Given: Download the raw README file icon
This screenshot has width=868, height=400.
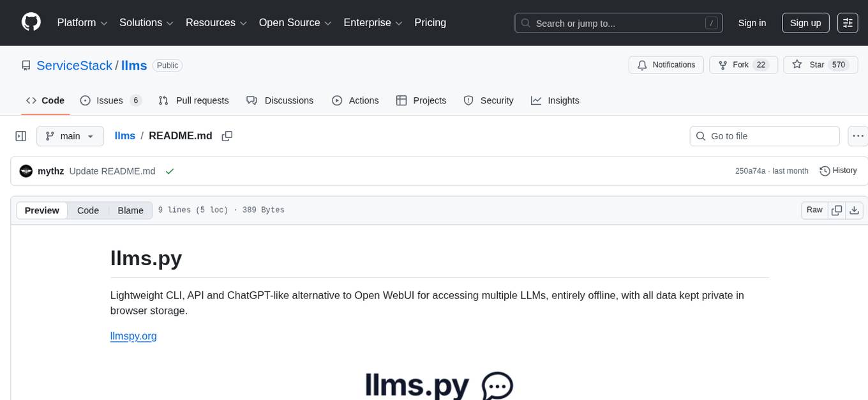Looking at the screenshot, I should click(855, 210).
